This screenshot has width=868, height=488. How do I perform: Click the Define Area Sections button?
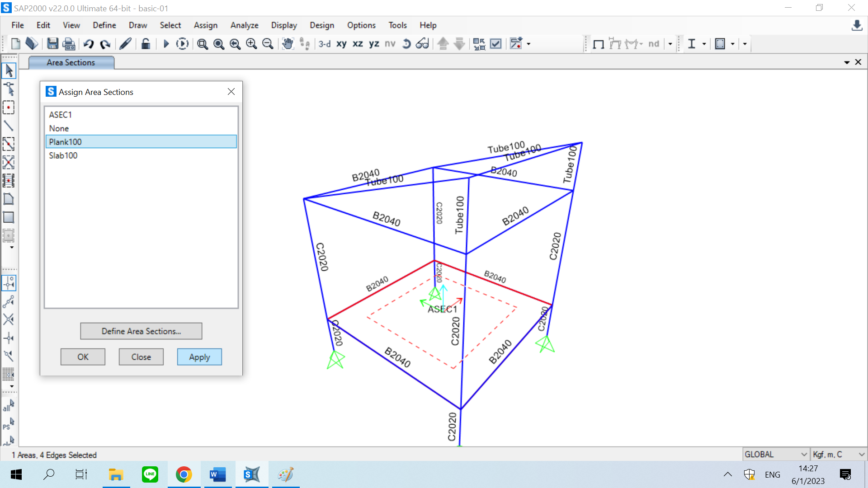pos(141,331)
